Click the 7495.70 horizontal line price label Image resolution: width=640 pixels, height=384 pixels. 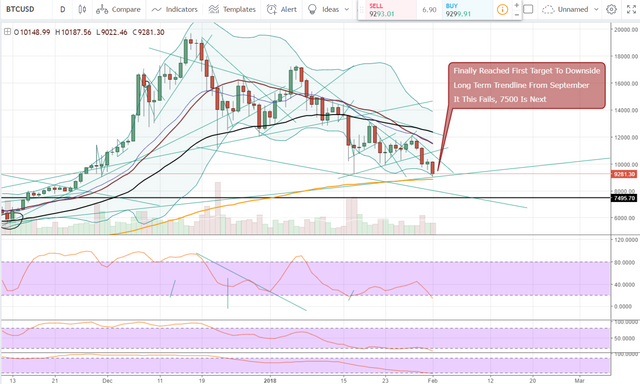click(x=624, y=198)
